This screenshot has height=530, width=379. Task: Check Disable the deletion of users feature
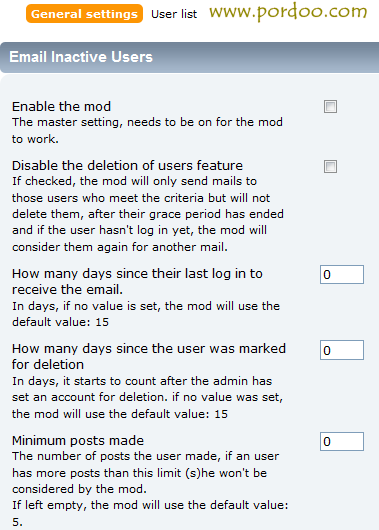(330, 166)
